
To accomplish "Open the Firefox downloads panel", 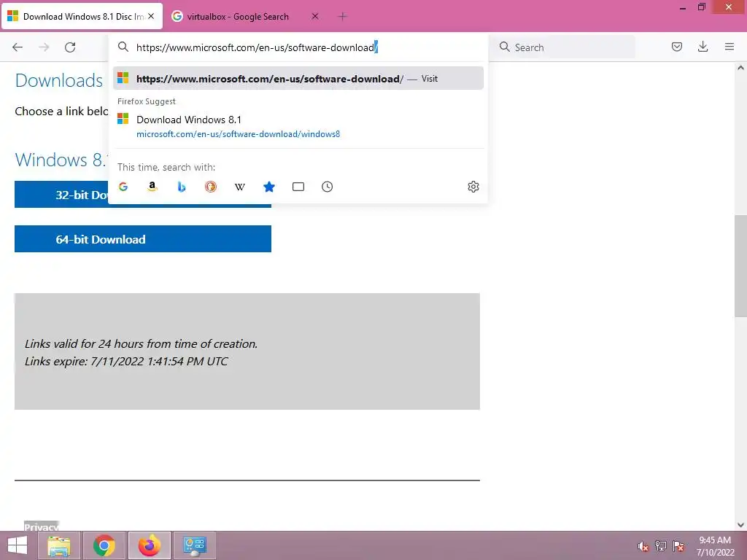I will pyautogui.click(x=703, y=47).
